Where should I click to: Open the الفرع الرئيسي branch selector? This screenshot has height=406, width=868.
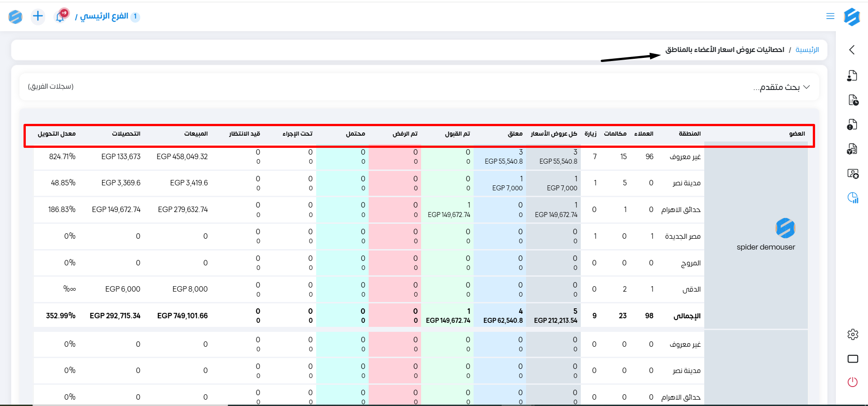[104, 17]
